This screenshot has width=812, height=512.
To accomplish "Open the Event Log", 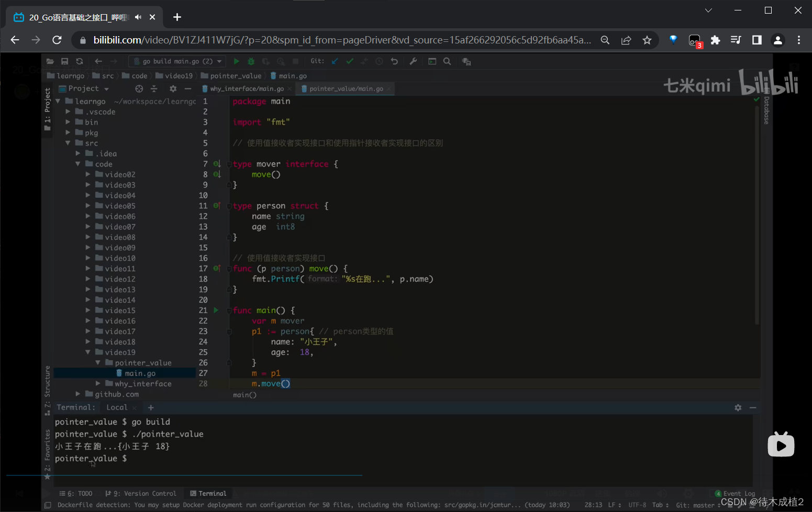I will pyautogui.click(x=735, y=494).
